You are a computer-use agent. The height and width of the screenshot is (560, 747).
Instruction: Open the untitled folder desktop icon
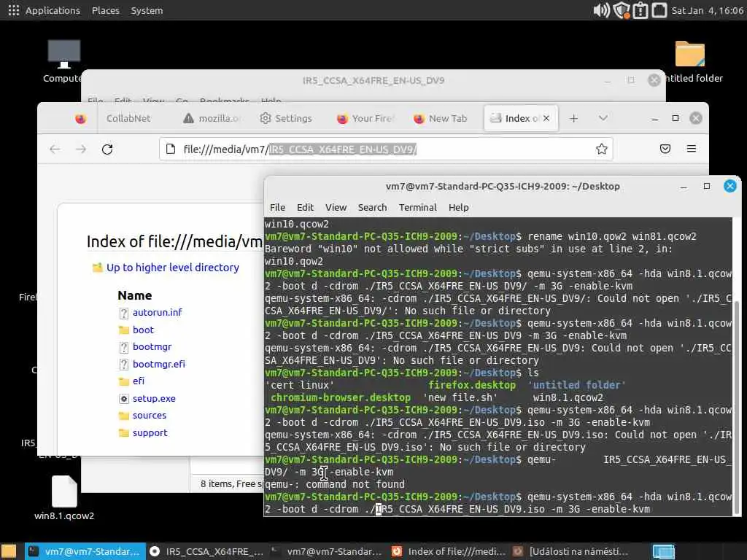(690, 61)
